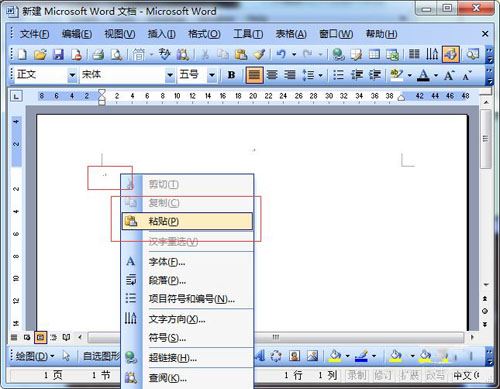
Task: Choose 超链接(H)... in the context menu
Action: point(187,358)
